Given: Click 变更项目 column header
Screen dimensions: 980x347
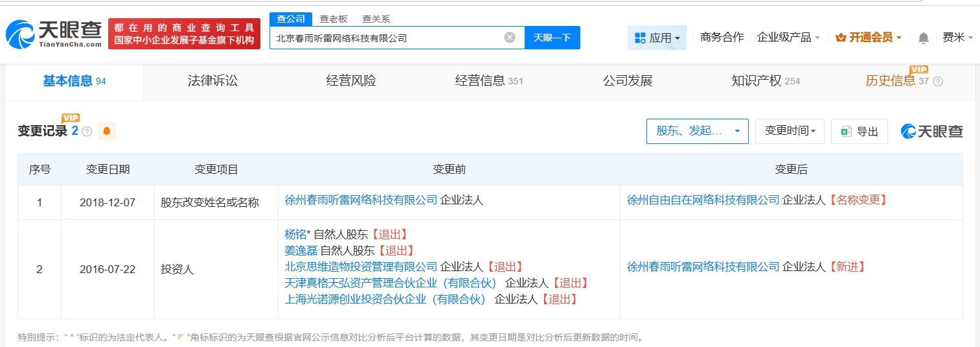Looking at the screenshot, I should pos(216,169).
